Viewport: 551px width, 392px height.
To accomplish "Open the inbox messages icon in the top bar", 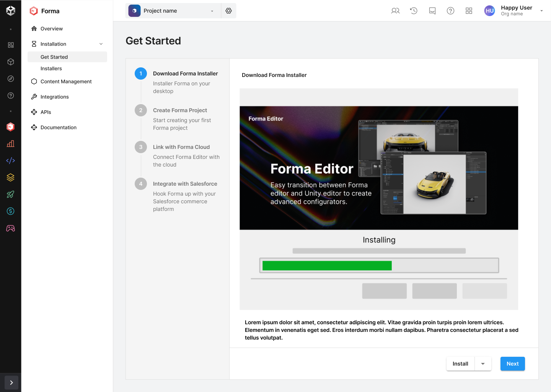I will (432, 11).
